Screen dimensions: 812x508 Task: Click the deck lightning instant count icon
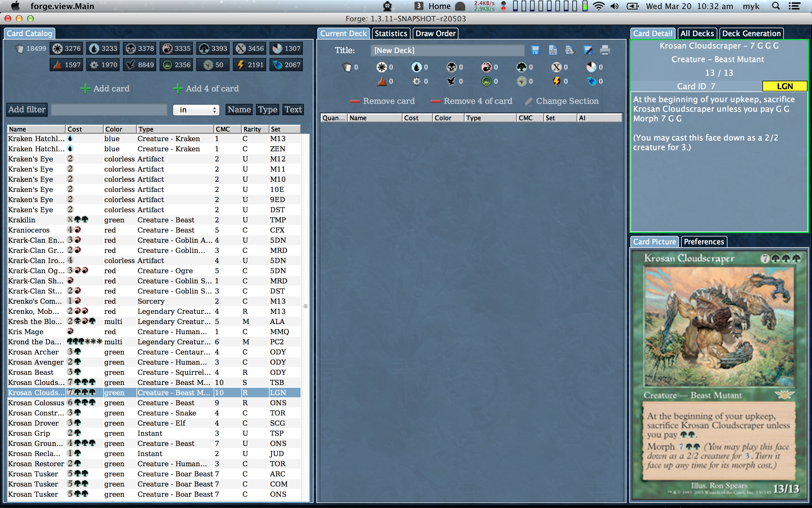pos(556,81)
